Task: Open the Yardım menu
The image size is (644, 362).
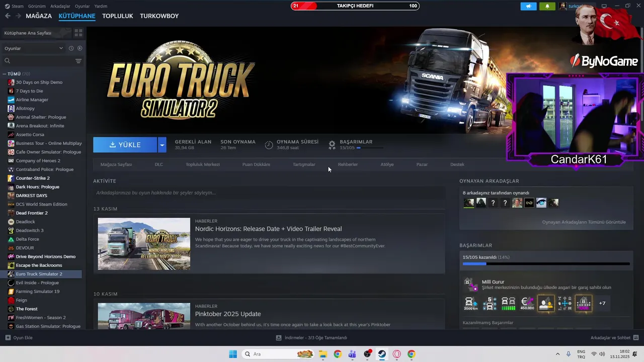Action: pos(101,6)
